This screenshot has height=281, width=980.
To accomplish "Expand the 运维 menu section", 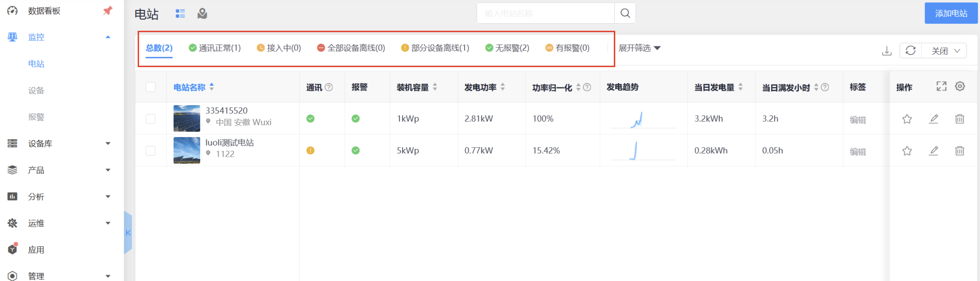I will click(x=108, y=223).
